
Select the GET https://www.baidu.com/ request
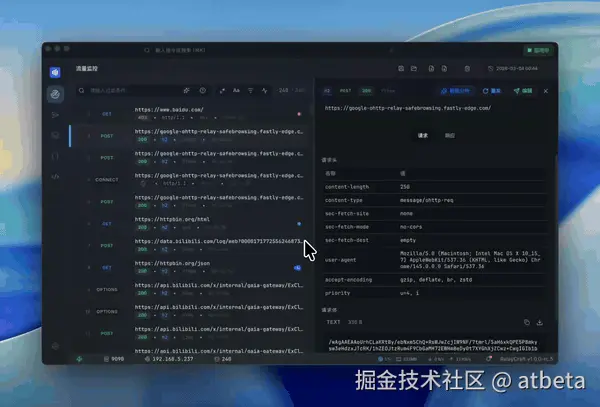coord(190,114)
